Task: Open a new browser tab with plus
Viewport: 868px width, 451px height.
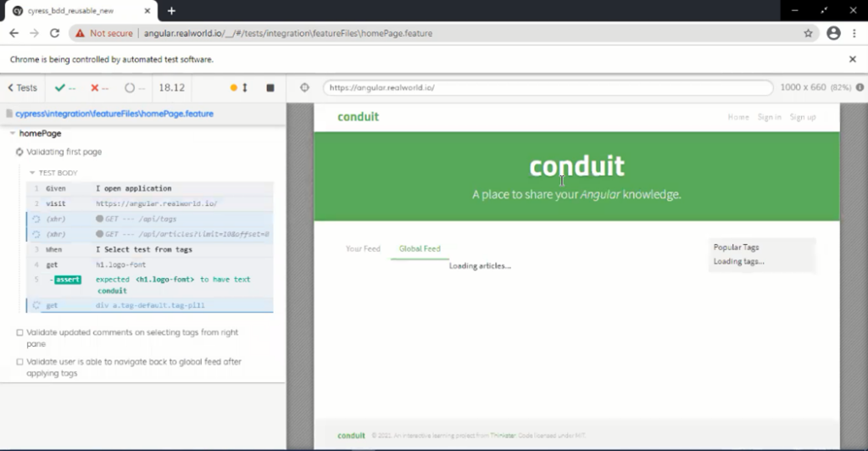Action: [x=171, y=10]
